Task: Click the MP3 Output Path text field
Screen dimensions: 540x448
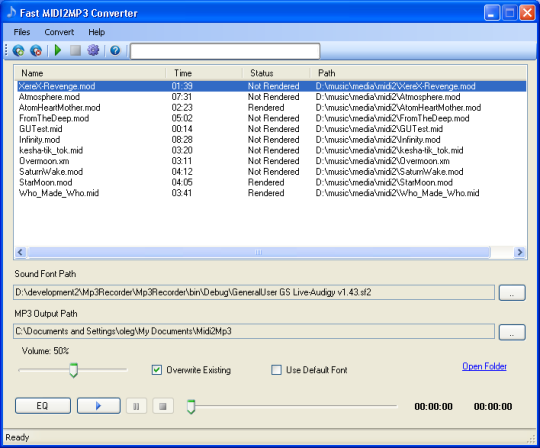Action: pos(254,331)
